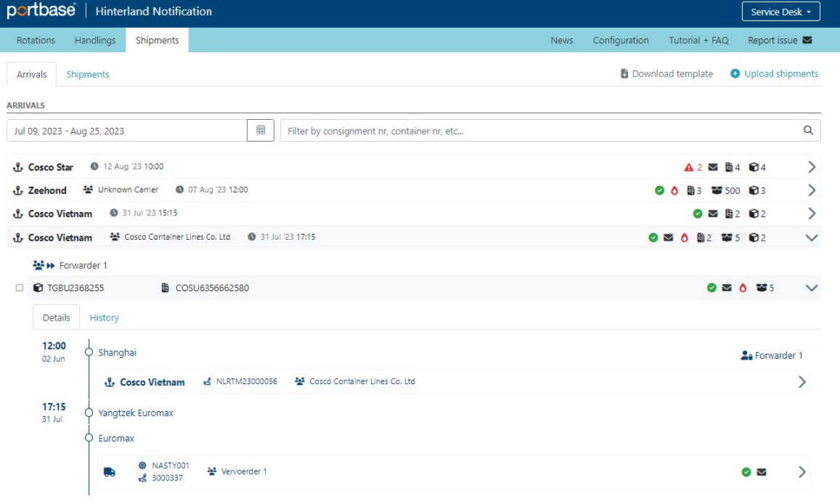Click the anchor icon next to Cosco Star
840x504 pixels.
coord(18,166)
